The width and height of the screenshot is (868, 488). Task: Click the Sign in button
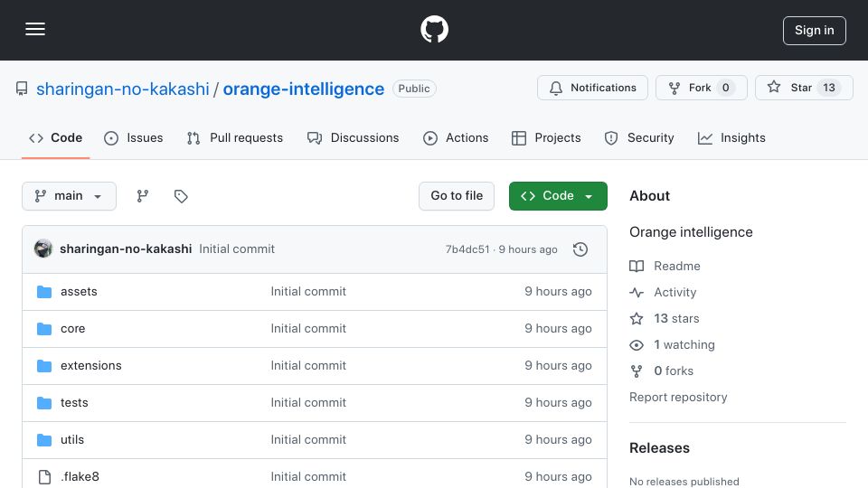815,31
